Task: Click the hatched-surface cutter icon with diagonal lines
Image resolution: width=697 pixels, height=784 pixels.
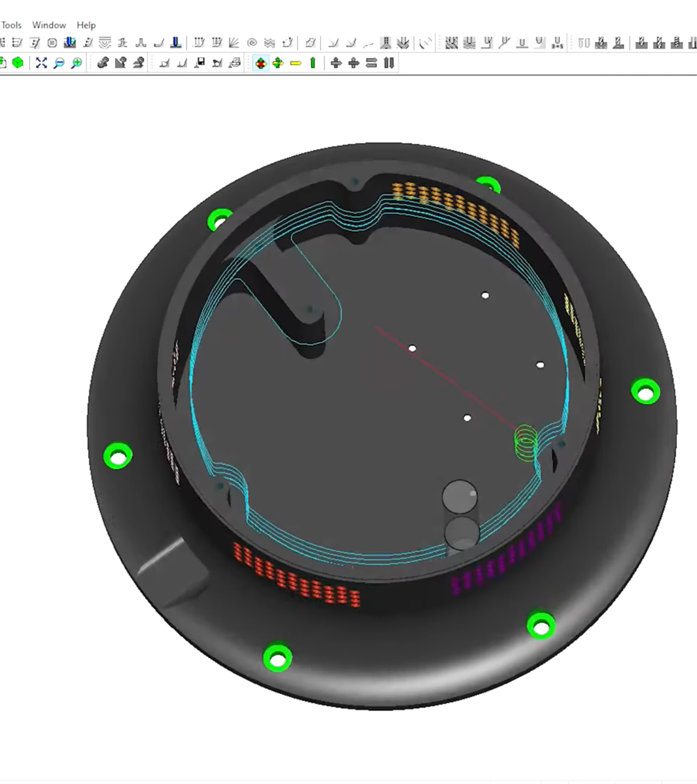Action: coord(451,43)
